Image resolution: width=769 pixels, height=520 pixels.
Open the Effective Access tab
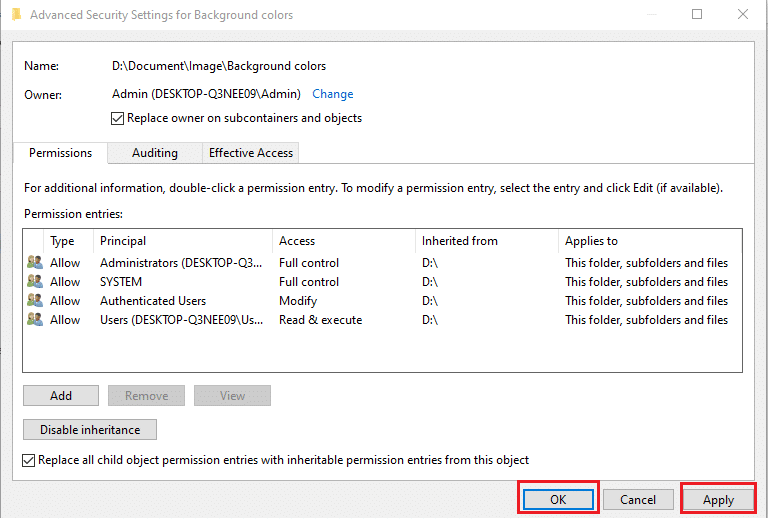tap(250, 153)
